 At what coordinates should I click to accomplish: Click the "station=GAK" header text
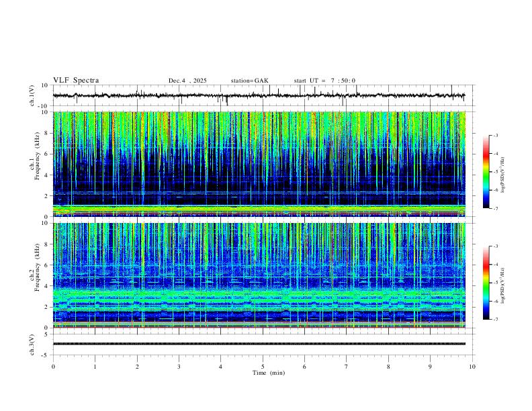249,81
